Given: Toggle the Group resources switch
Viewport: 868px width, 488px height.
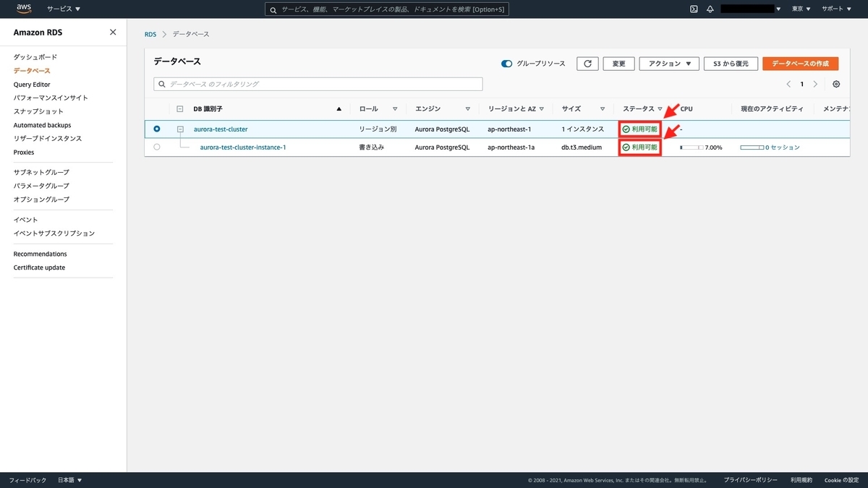Looking at the screenshot, I should tap(506, 64).
